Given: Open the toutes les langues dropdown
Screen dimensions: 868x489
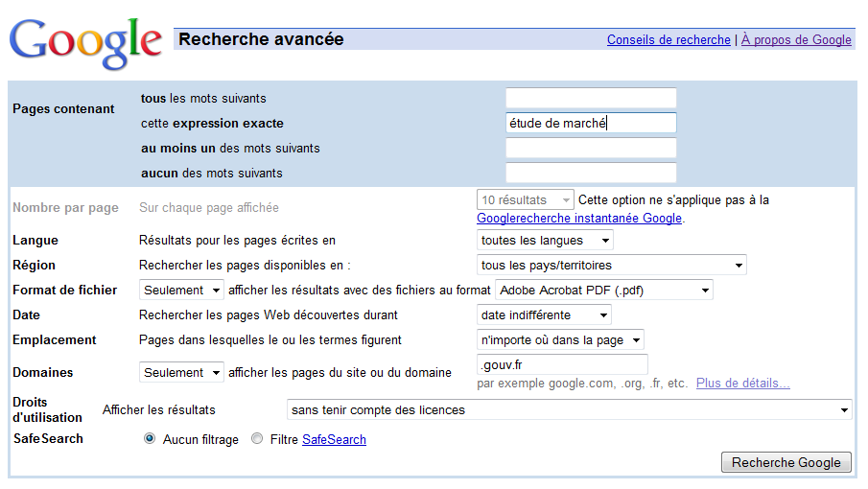Looking at the screenshot, I should tap(545, 240).
